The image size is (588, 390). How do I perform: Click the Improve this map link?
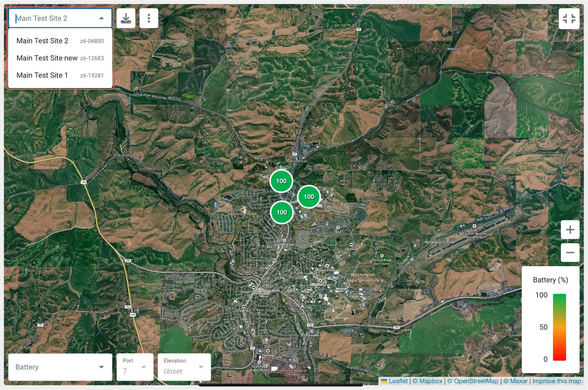[x=556, y=381]
